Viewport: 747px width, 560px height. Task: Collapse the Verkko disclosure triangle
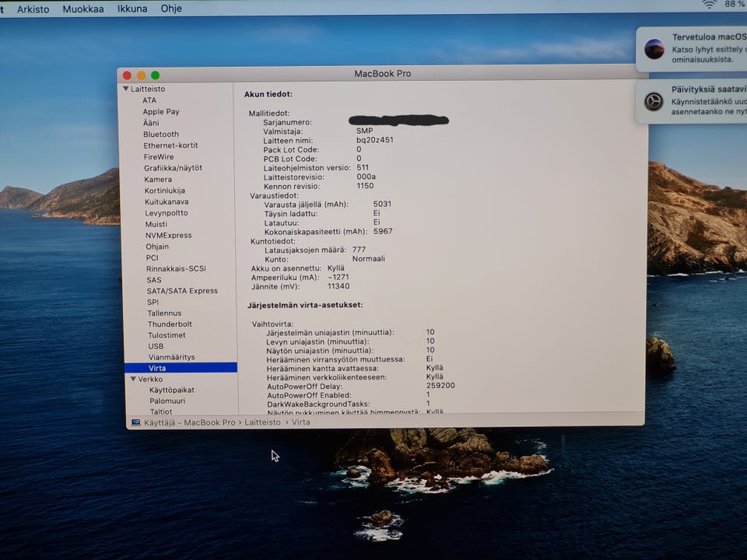pyautogui.click(x=133, y=379)
